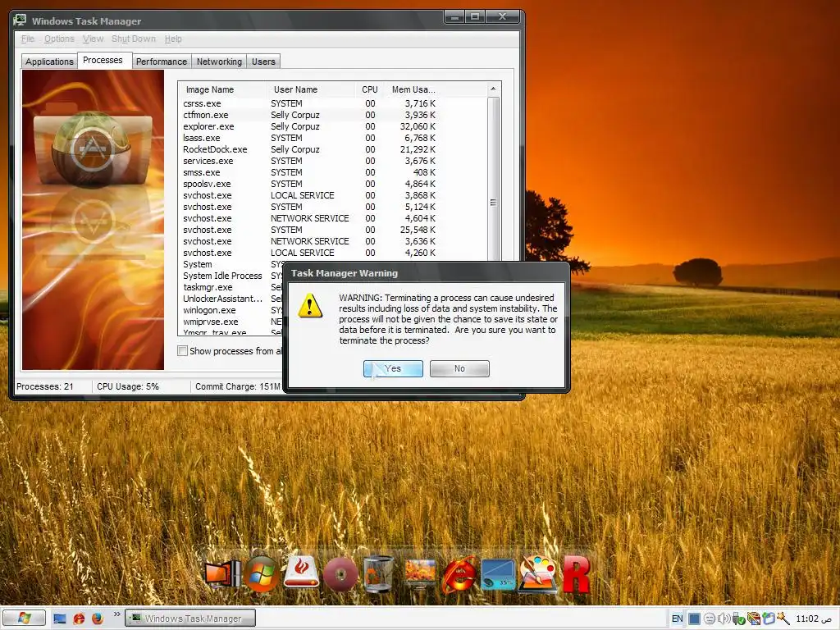Click the Start button on the taskbar

click(24, 619)
